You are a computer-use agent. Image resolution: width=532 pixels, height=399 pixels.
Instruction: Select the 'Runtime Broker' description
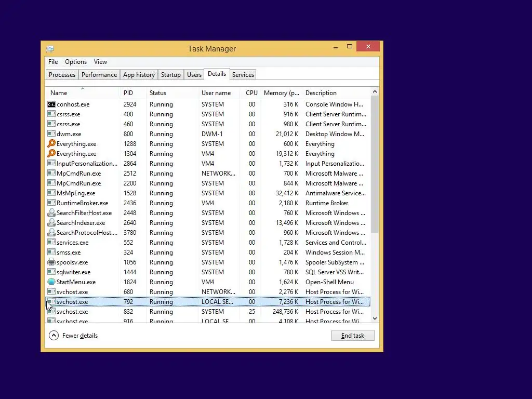point(327,203)
